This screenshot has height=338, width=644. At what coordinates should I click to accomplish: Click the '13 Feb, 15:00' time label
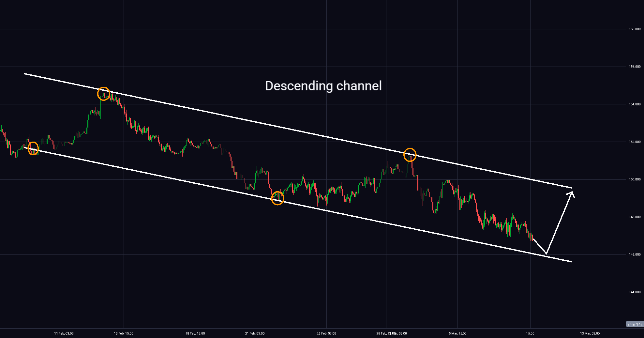pos(124,333)
